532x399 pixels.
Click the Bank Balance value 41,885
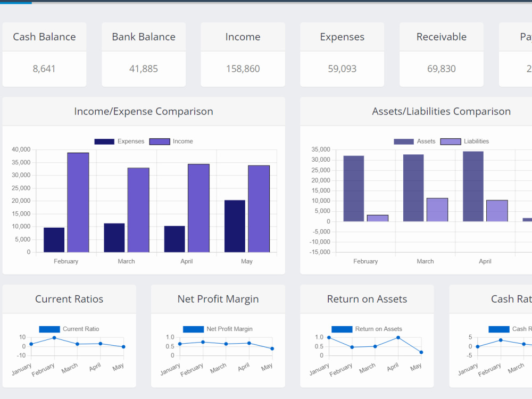[144, 69]
